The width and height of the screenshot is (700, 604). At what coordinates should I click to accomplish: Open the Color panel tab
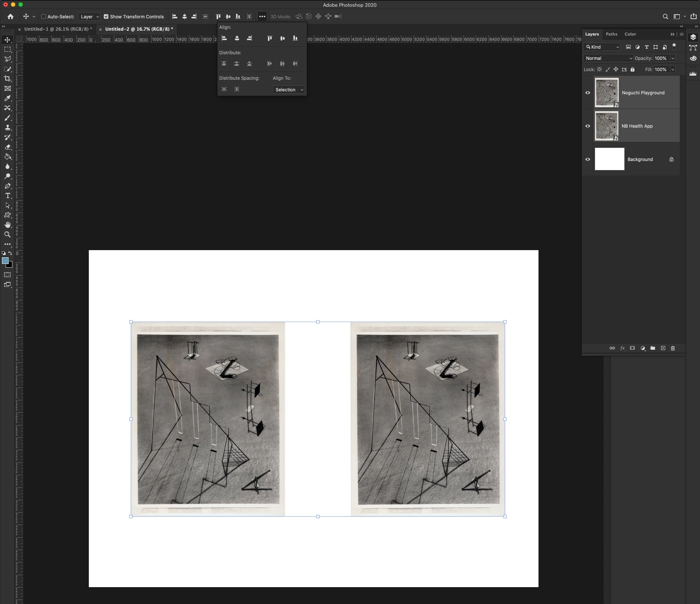coord(630,34)
